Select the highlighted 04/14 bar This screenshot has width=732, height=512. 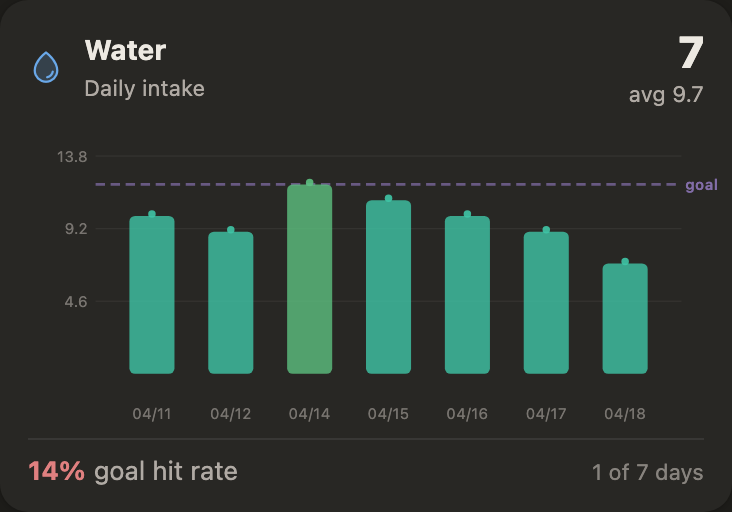309,279
